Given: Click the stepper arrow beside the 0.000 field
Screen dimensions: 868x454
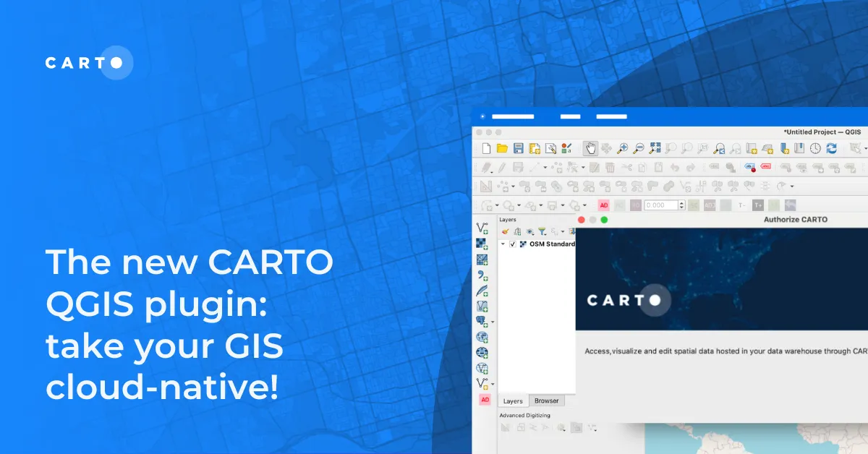Looking at the screenshot, I should 682,205.
